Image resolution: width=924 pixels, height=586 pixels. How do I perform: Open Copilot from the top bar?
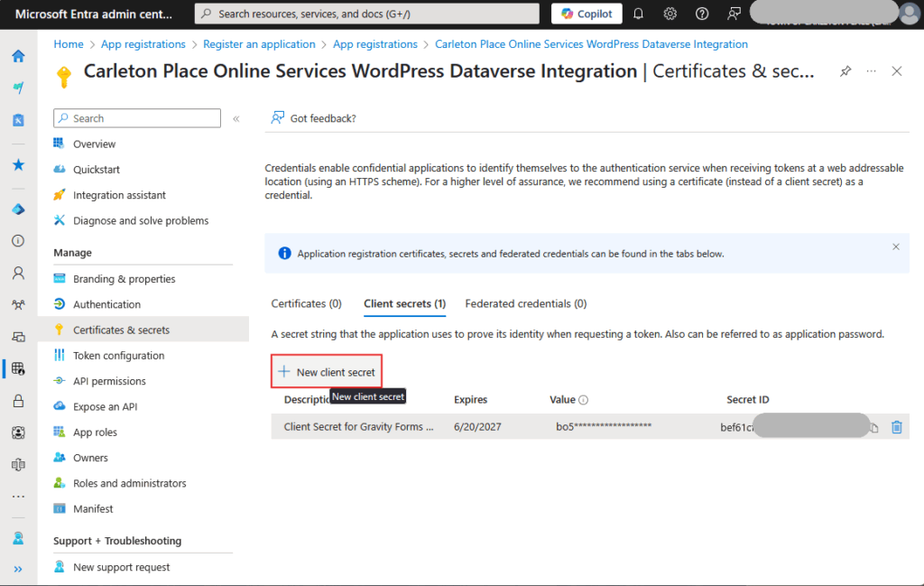click(586, 14)
